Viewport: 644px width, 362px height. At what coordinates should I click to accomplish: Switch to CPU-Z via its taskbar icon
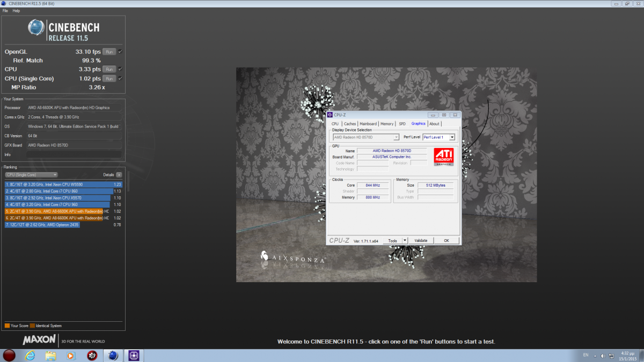pos(133,355)
